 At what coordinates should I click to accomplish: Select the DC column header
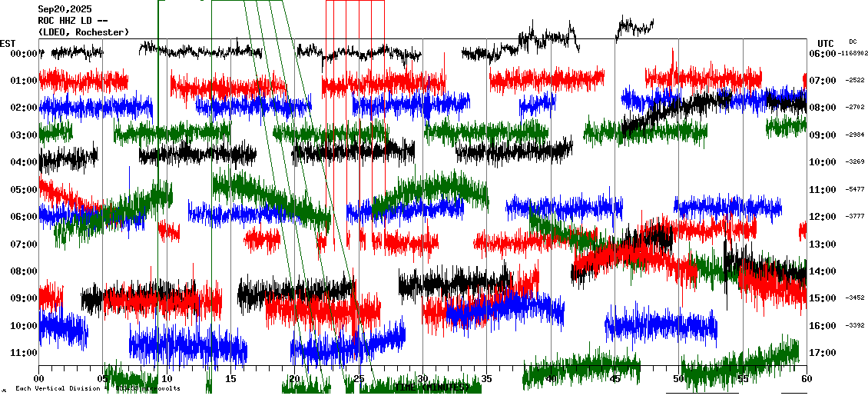(853, 42)
